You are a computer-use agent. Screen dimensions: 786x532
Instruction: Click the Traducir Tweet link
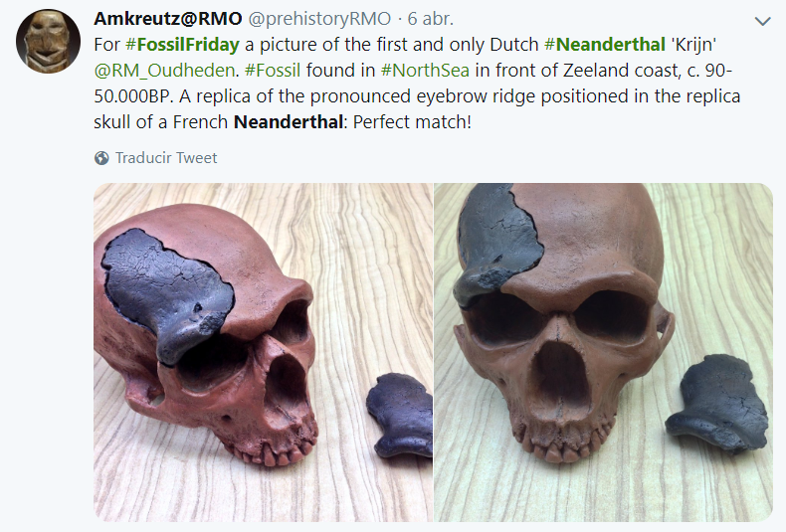(165, 158)
